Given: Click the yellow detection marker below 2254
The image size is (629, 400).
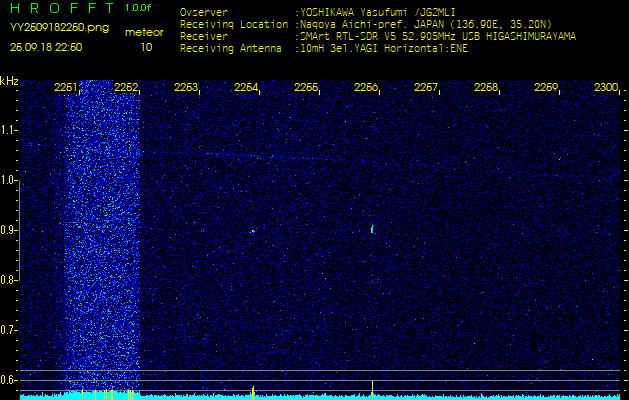Looking at the screenshot, I should [253, 393].
